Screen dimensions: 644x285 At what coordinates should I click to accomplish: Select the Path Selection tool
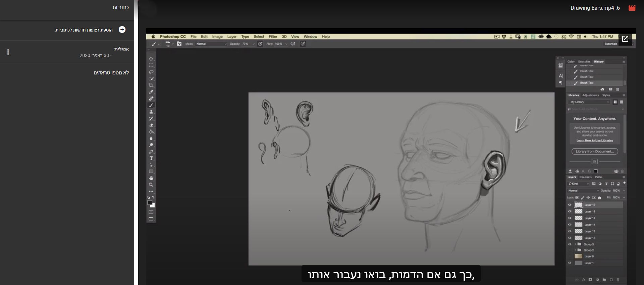(x=151, y=165)
